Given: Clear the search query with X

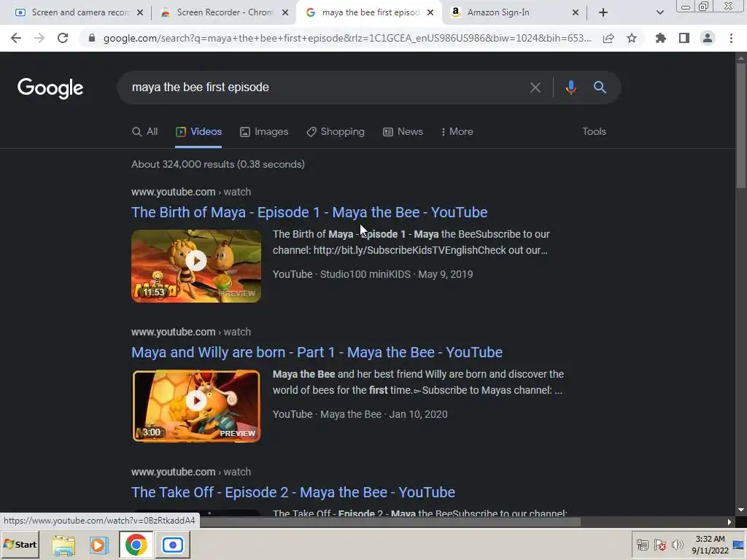Looking at the screenshot, I should (x=535, y=87).
